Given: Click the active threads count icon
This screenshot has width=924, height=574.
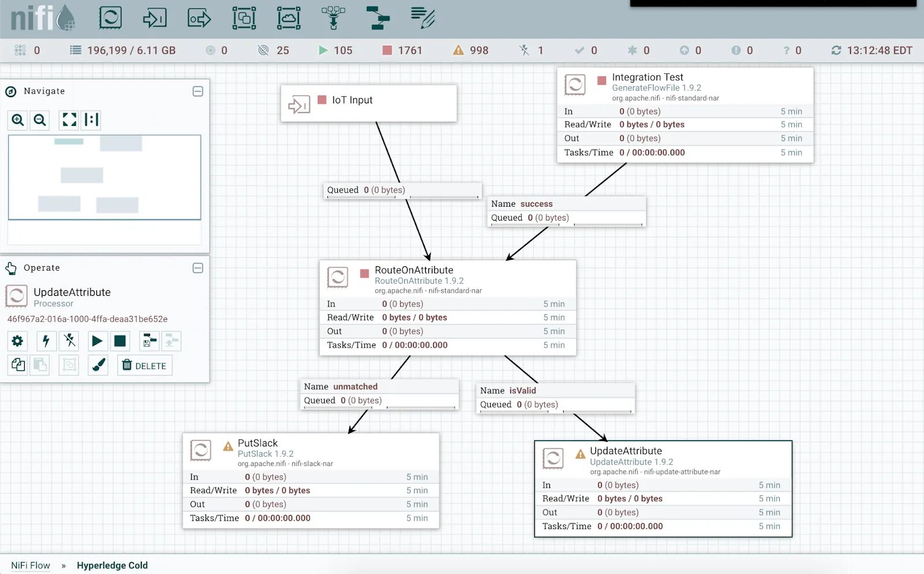Looking at the screenshot, I should pos(20,50).
